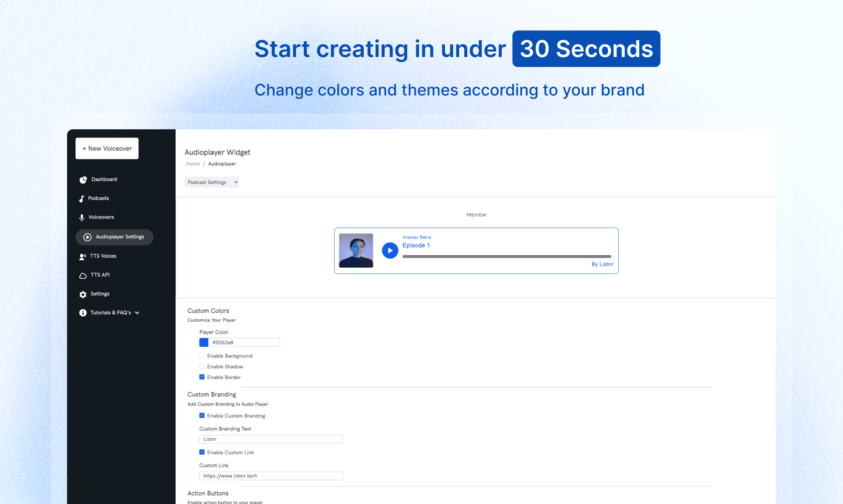Click the Tutorials & FAQ's info icon

tap(83, 313)
